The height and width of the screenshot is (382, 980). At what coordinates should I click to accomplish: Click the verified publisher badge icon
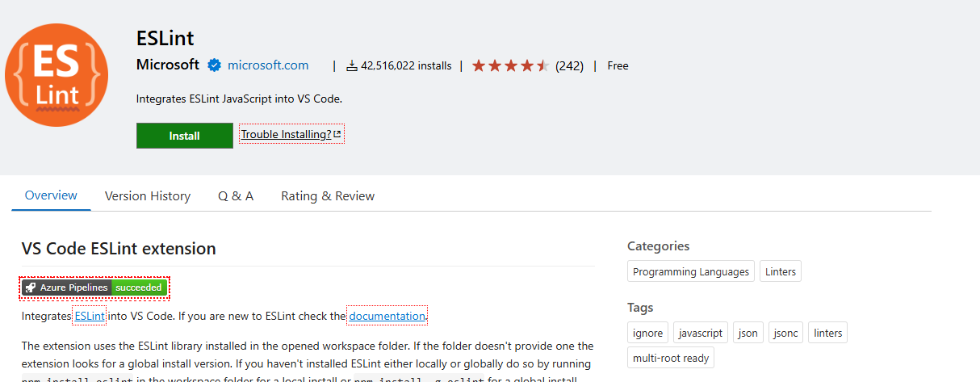click(214, 65)
